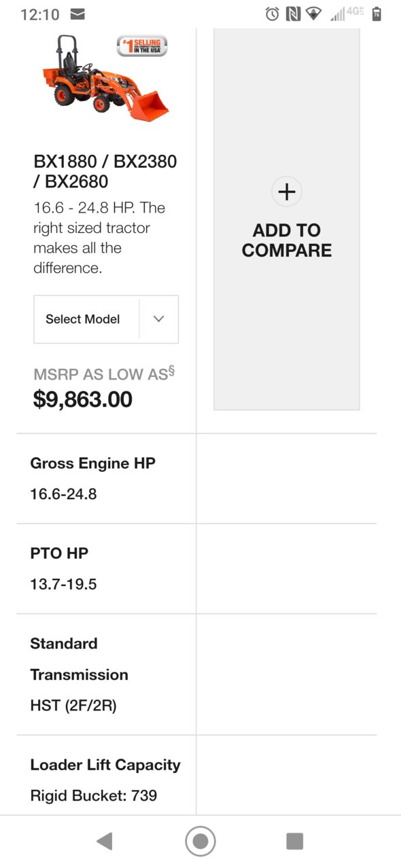The height and width of the screenshot is (868, 401).
Task: Tap the #1 Selling in the USA badge
Action: coord(142,46)
